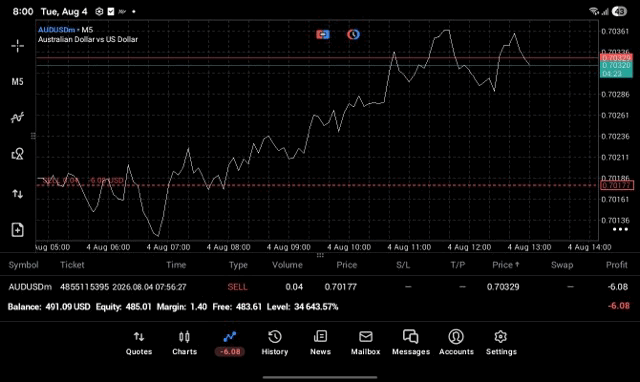Sort positions by Price column header
640x382 pixels.
tap(347, 265)
